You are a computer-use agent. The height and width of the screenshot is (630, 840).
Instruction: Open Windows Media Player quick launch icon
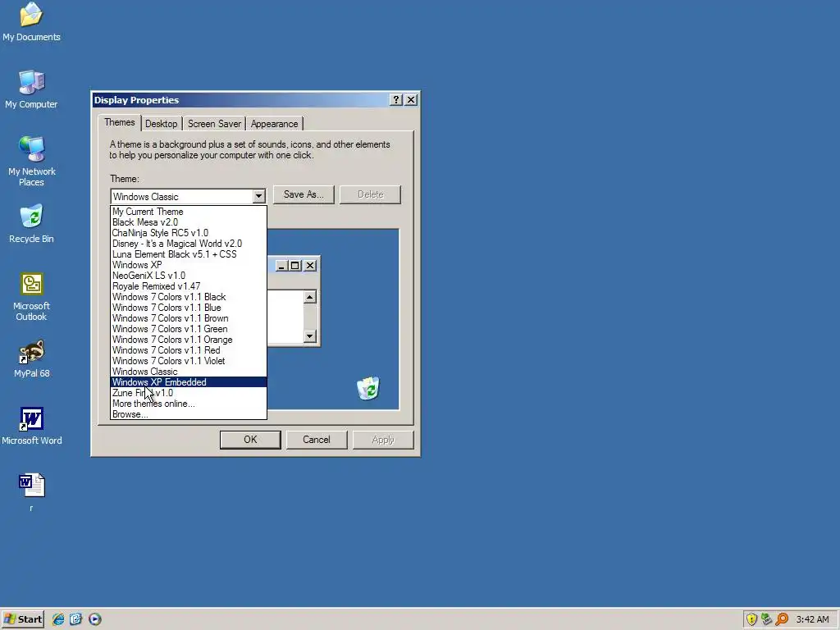95,619
